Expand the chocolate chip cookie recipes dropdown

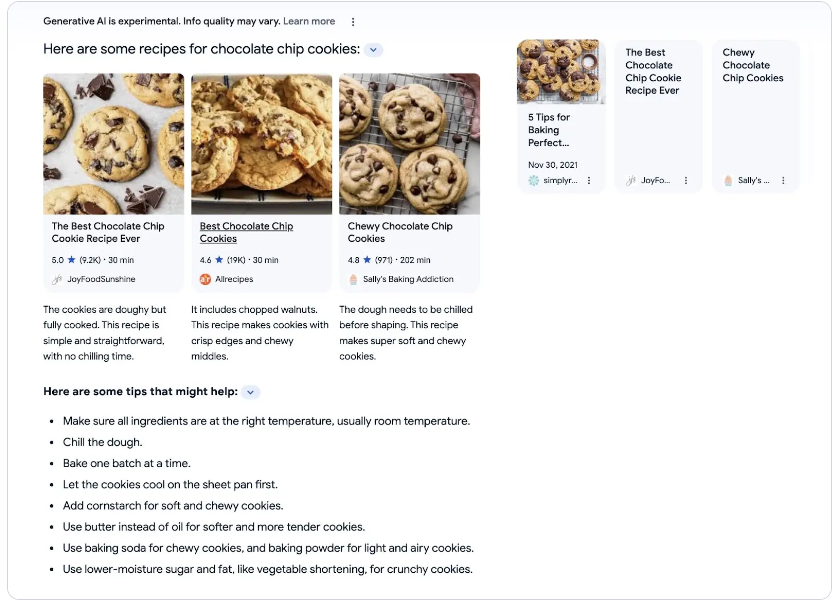tap(373, 50)
